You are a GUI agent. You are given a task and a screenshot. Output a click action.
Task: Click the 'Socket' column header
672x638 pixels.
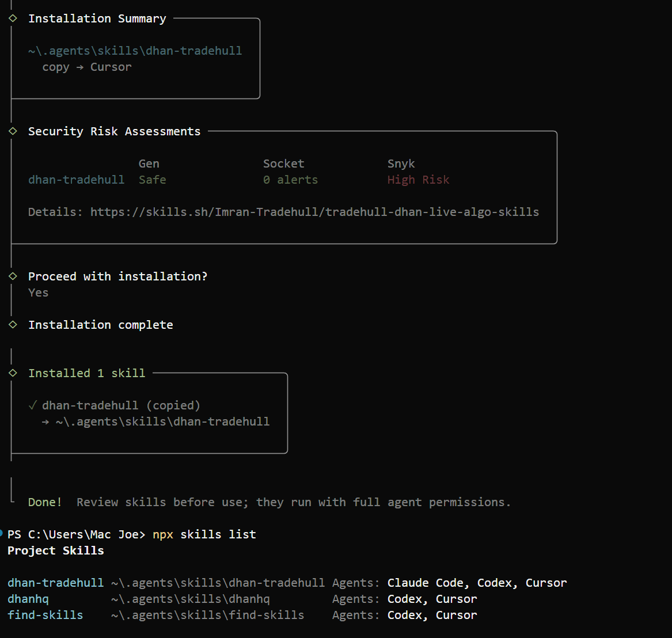284,164
